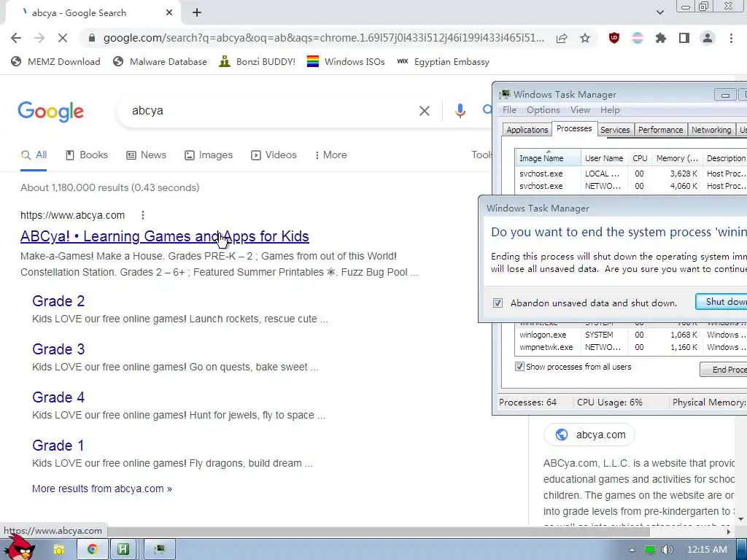The image size is (747, 560).
Task: Switch to the Images results tab
Action: tap(209, 155)
